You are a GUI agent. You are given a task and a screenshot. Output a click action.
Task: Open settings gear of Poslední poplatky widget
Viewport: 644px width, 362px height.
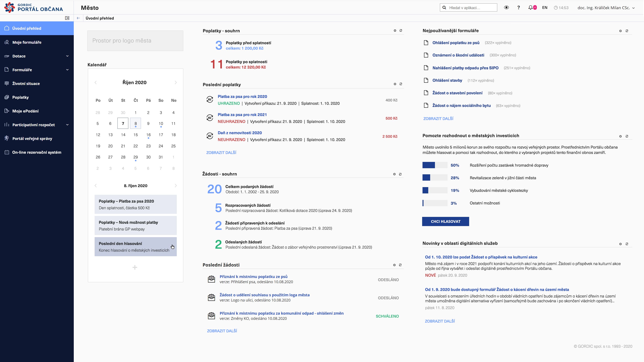[x=395, y=84]
